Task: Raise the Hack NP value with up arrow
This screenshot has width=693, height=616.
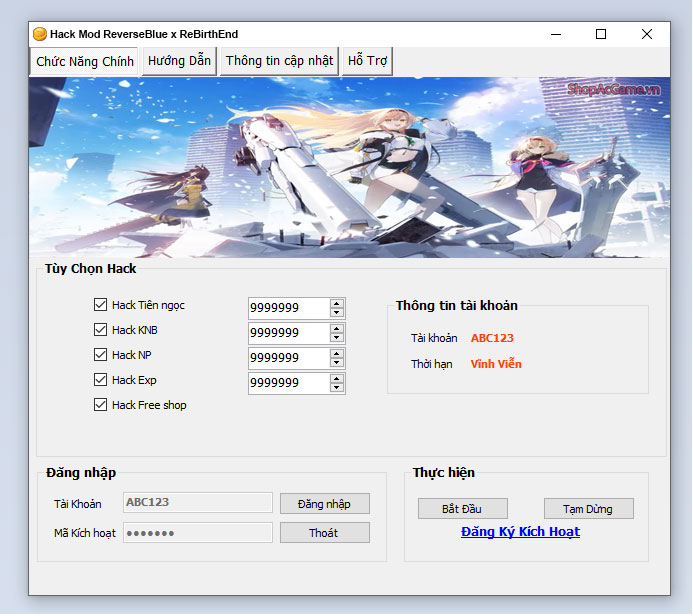Action: click(x=337, y=354)
